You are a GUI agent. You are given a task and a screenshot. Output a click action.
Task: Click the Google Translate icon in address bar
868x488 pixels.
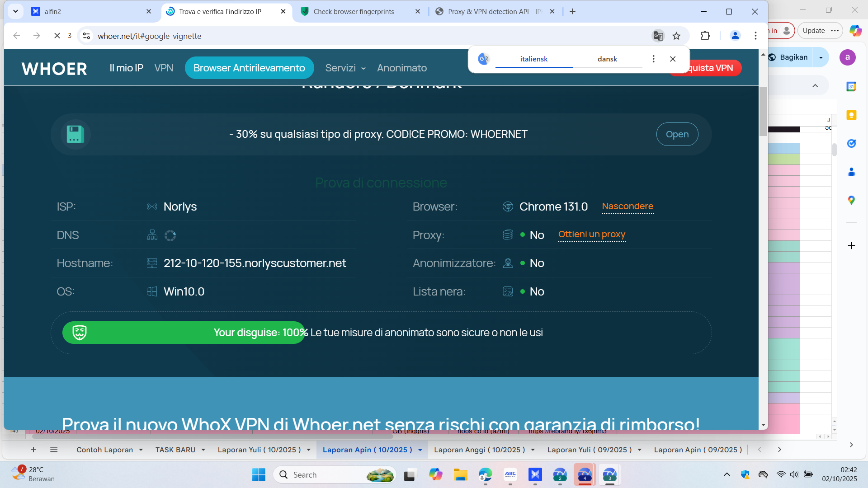pyautogui.click(x=658, y=36)
